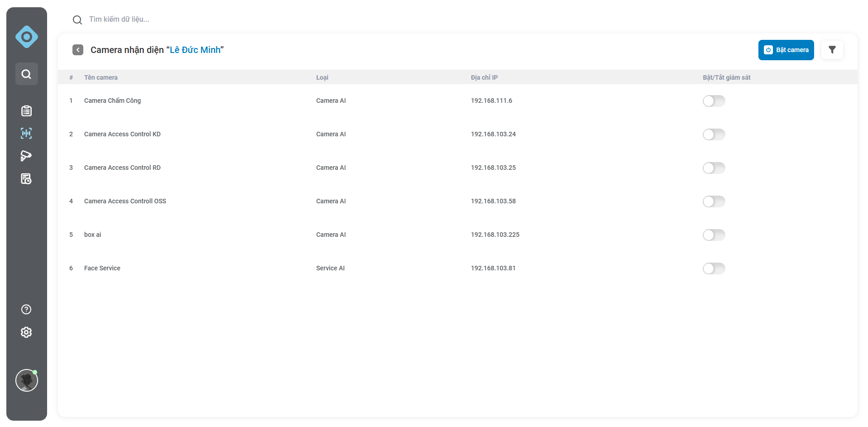Click 'Địa chỉ IP' column header
This screenshot has height=427, width=868.
pyautogui.click(x=484, y=77)
